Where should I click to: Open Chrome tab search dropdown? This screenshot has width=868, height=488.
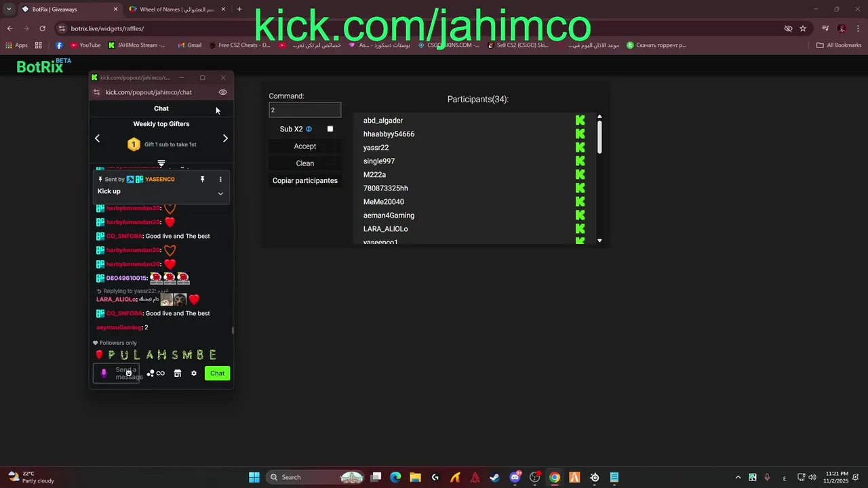[x=9, y=9]
